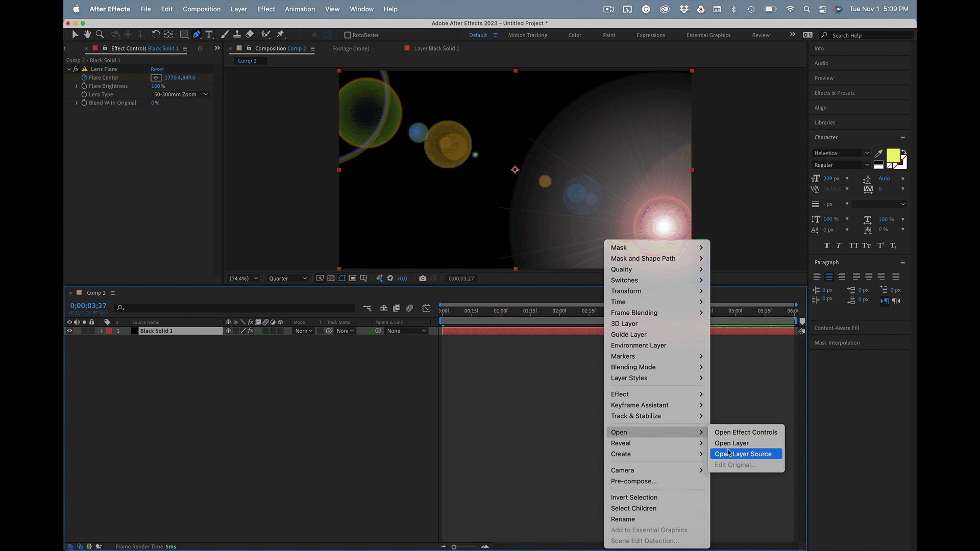Screen dimensions: 980x551
Task: Switch to Motion Tracking workspace
Action: [x=527, y=35]
